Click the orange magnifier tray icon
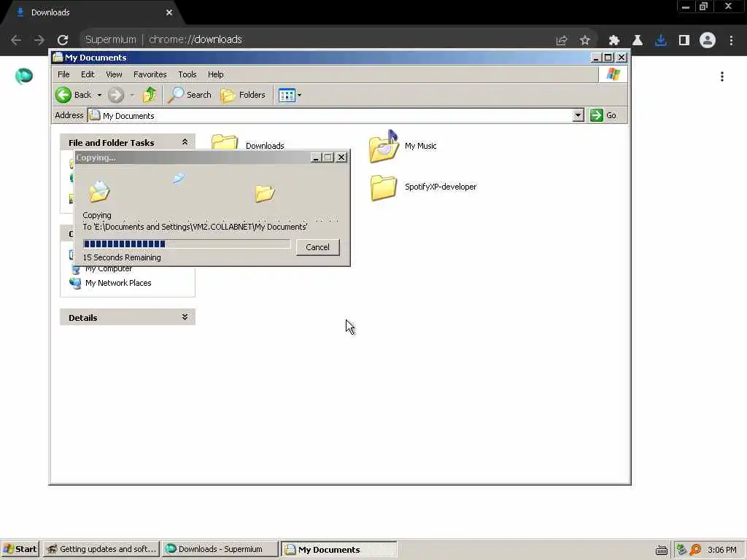747x560 pixels. pyautogui.click(x=695, y=550)
